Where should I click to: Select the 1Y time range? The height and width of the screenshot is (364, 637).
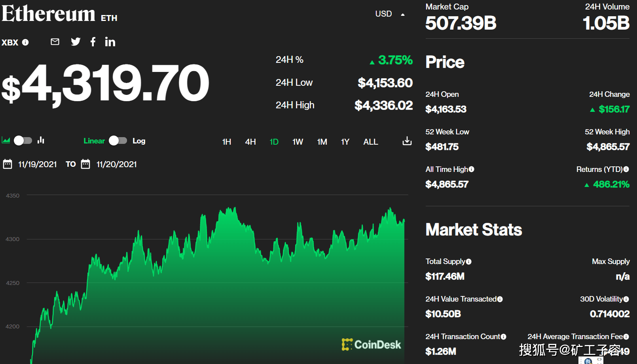pyautogui.click(x=345, y=142)
